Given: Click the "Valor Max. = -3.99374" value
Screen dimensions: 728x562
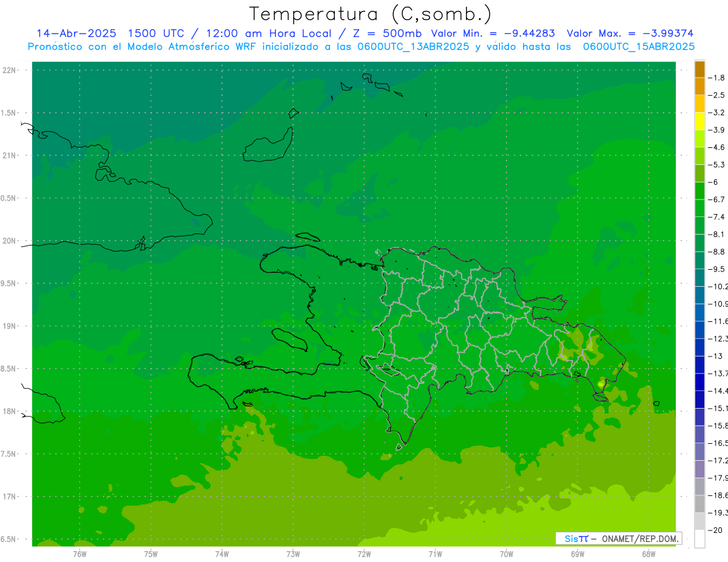Looking at the screenshot, I should pyautogui.click(x=630, y=33).
